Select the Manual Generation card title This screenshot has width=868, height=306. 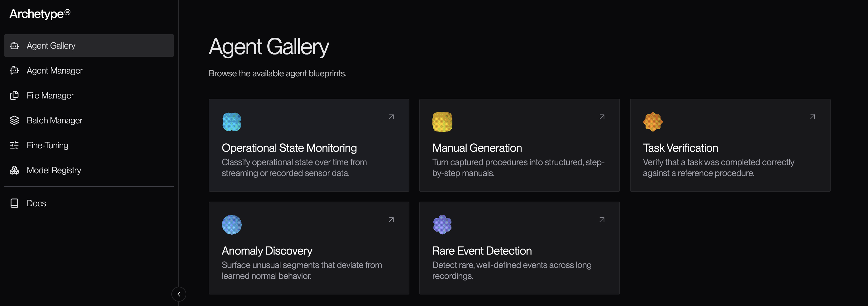click(477, 148)
